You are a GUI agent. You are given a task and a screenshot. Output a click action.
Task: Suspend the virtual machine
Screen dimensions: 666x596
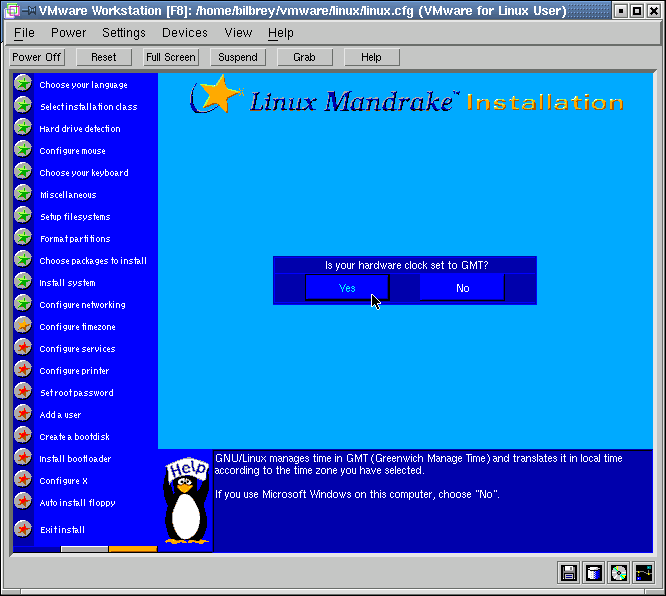[238, 57]
